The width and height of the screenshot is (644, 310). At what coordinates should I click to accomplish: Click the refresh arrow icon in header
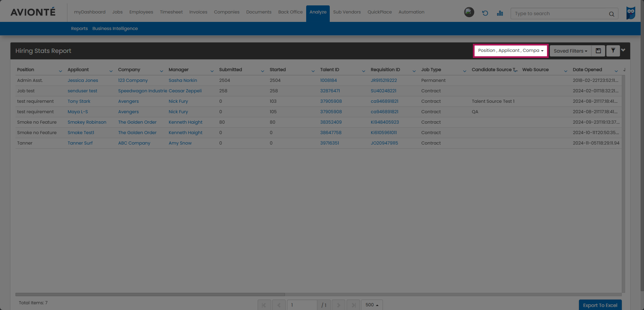point(485,13)
